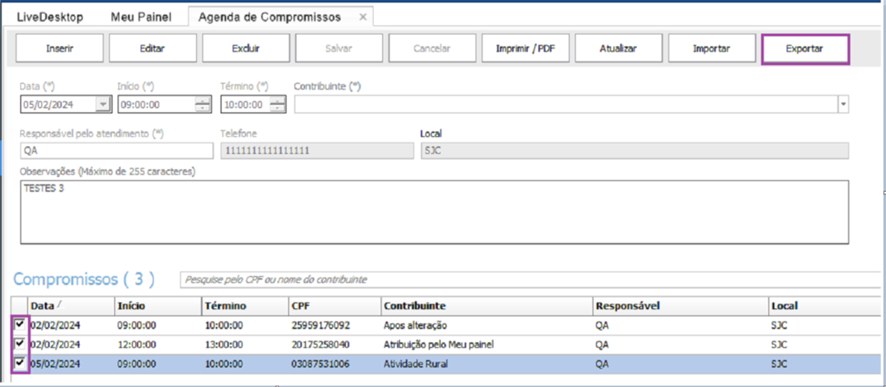Sort by the CPF column header
This screenshot has width=886, height=387.
click(x=334, y=306)
